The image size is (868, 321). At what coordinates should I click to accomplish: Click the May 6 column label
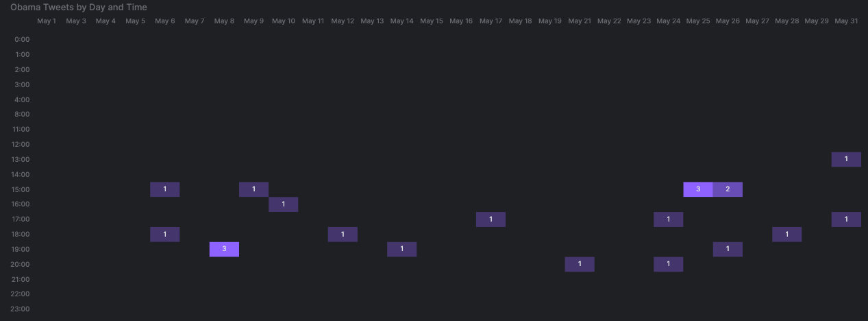(x=165, y=21)
